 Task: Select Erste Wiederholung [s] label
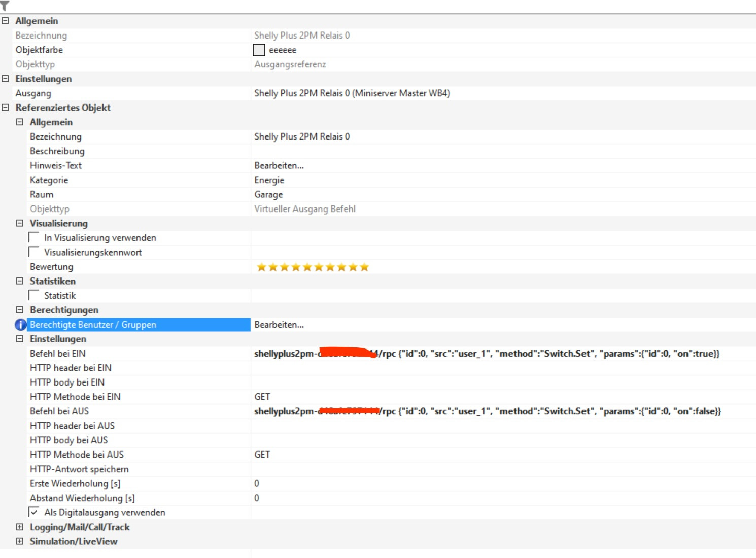pyautogui.click(x=75, y=483)
